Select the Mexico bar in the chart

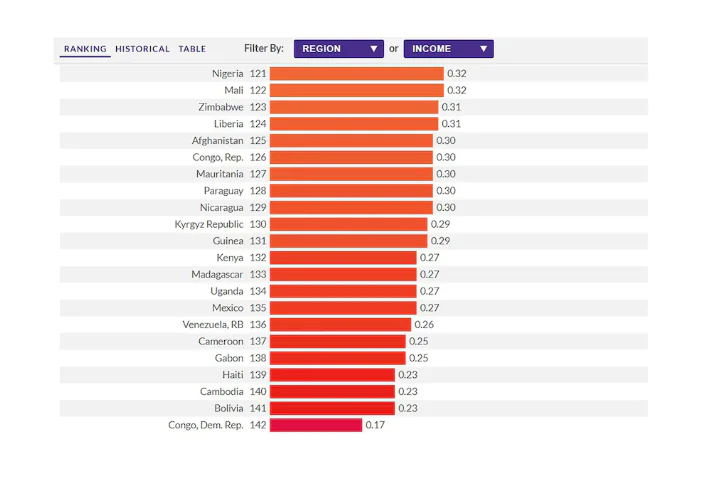click(x=343, y=308)
